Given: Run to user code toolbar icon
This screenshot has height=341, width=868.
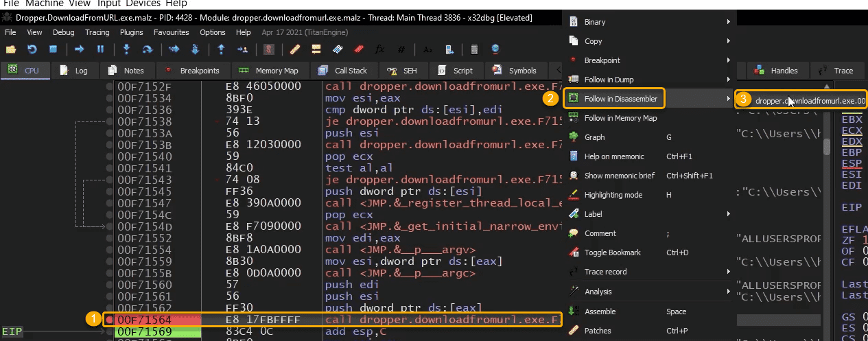Looking at the screenshot, I should (x=242, y=49).
